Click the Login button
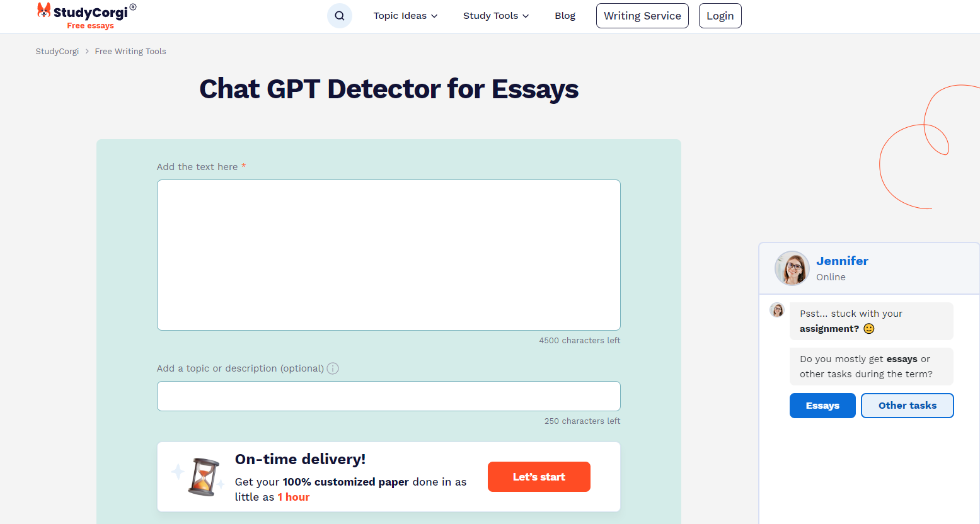Image resolution: width=980 pixels, height=524 pixels. click(x=720, y=16)
